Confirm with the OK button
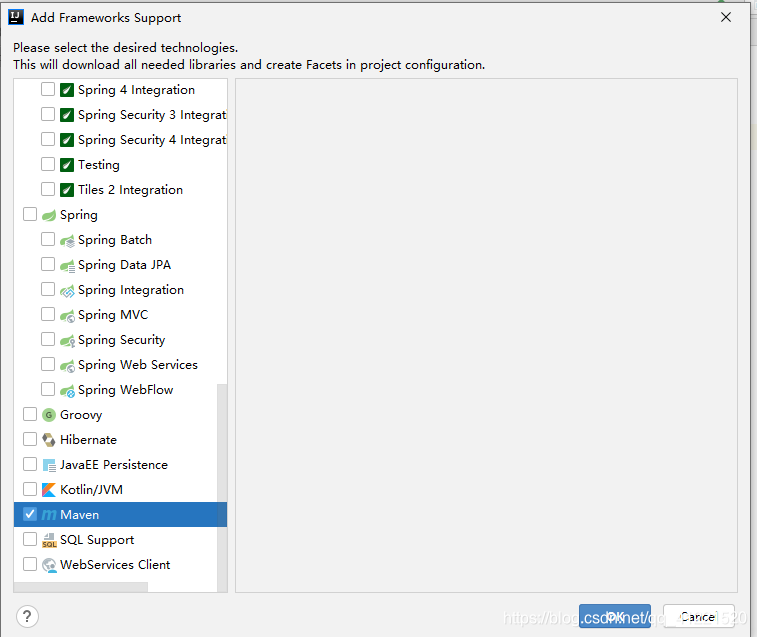 (x=615, y=616)
